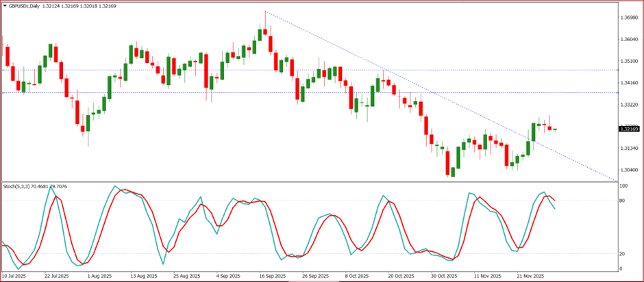The height and width of the screenshot is (282, 644).
Task: Select the 10 Jul 2025 date label
Action: (15, 276)
